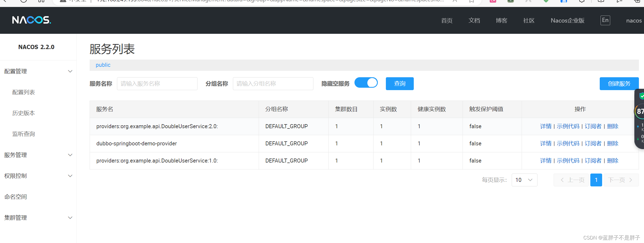The height and width of the screenshot is (243, 644).
Task: Open 监听查询 in the sidebar
Action: pos(24,134)
